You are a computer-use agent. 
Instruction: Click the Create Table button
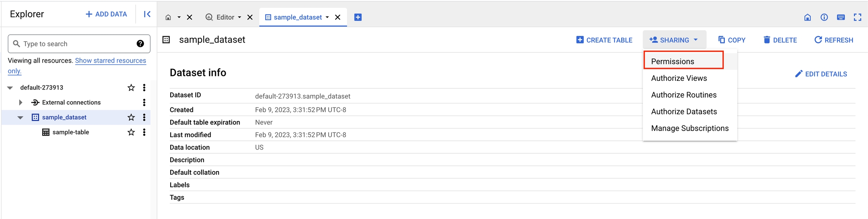[x=604, y=40]
